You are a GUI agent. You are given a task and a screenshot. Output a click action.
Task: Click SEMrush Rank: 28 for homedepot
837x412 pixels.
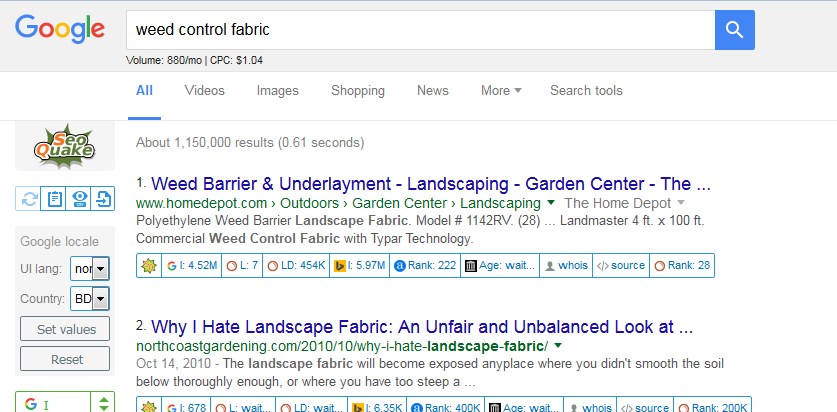pyautogui.click(x=682, y=265)
